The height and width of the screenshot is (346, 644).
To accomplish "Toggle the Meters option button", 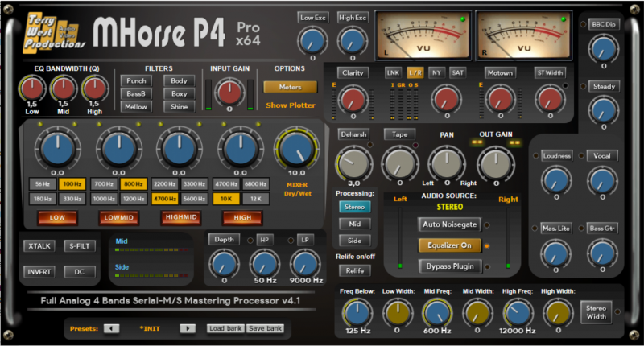I will point(290,87).
